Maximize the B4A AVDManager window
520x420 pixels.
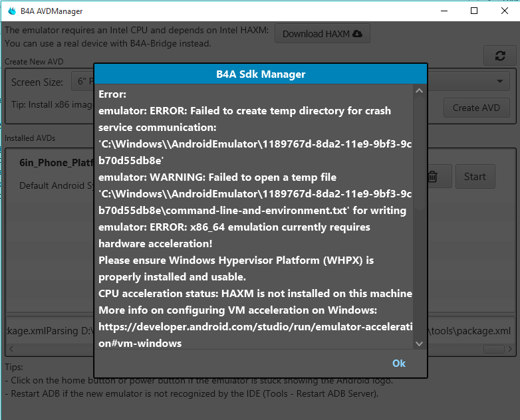[x=474, y=11]
